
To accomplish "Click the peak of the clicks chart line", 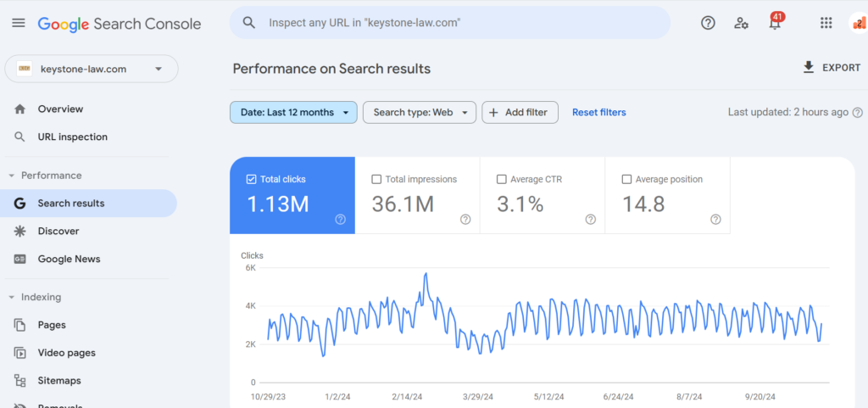I will tap(426, 274).
